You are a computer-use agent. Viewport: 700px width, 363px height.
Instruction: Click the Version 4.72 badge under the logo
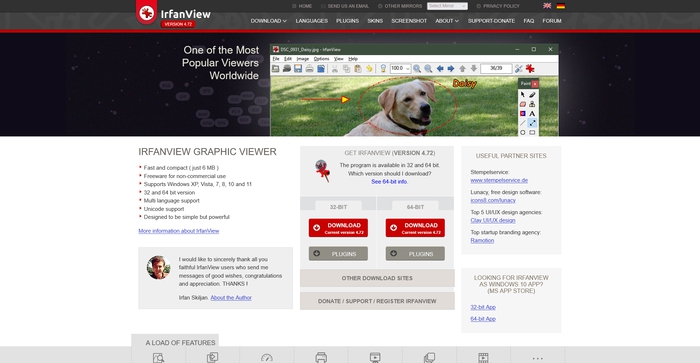pyautogui.click(x=178, y=24)
